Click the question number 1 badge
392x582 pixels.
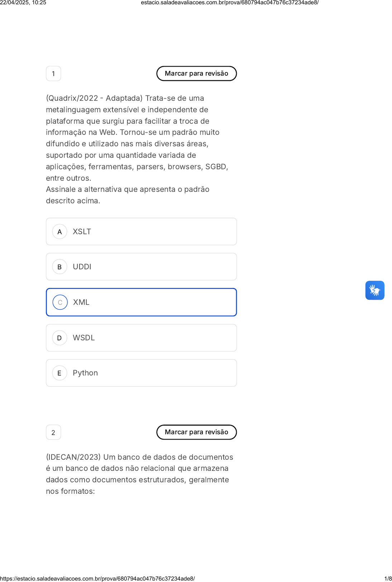coord(53,74)
